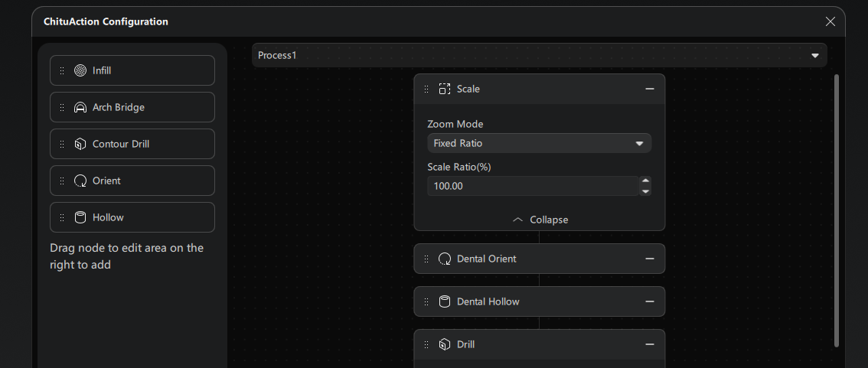This screenshot has width=868, height=368.
Task: Click the Infill node icon
Action: pos(80,70)
